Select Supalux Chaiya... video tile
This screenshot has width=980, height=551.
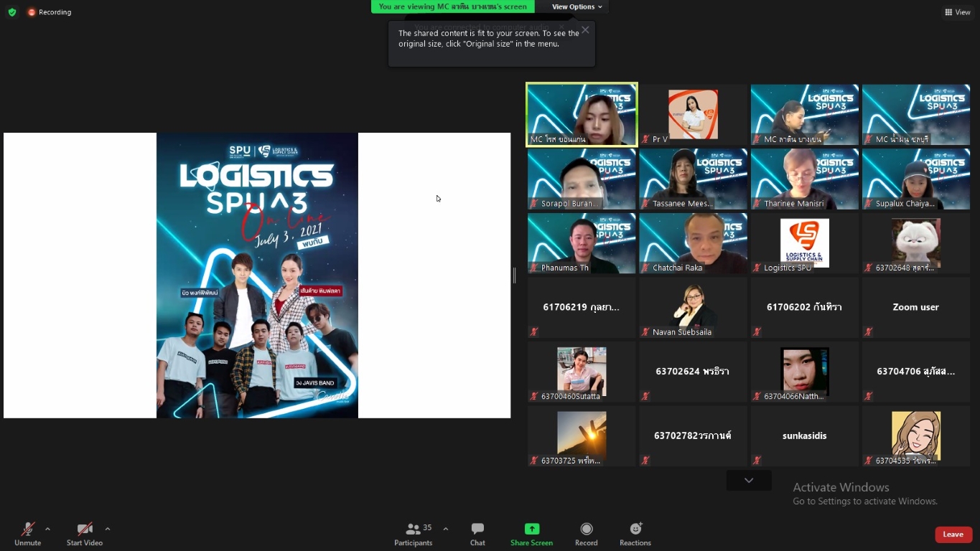pyautogui.click(x=916, y=179)
